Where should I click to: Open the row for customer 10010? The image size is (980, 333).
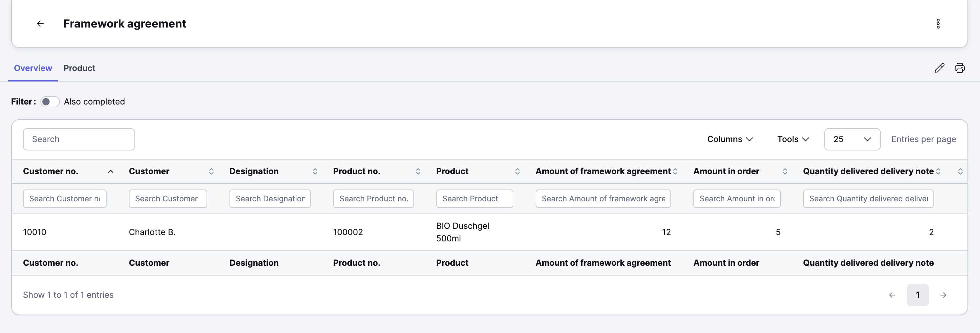[x=489, y=232]
